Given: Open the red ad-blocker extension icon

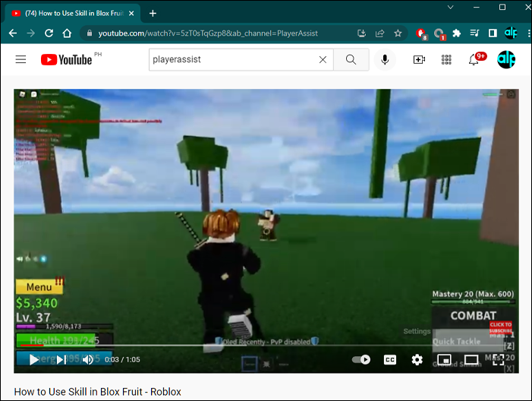Looking at the screenshot, I should pos(421,33).
